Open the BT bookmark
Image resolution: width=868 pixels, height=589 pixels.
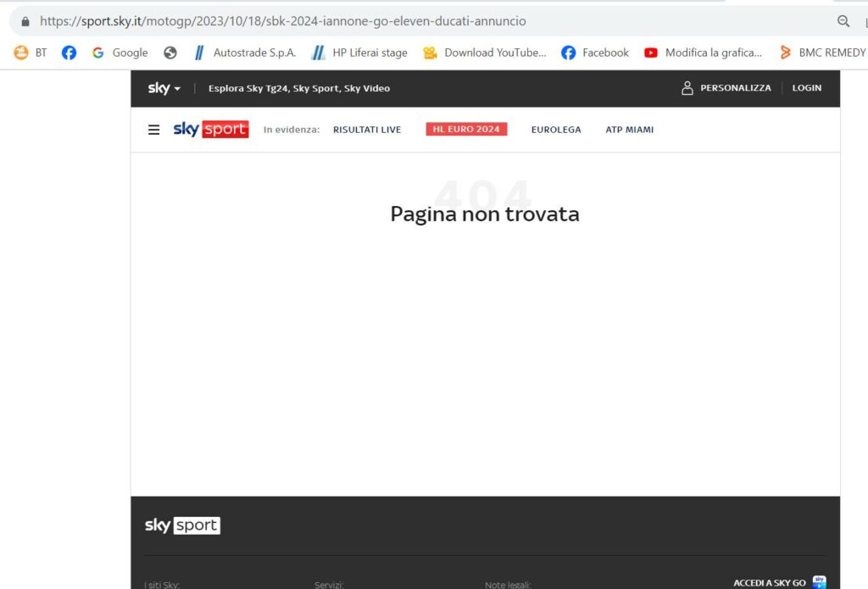click(31, 53)
